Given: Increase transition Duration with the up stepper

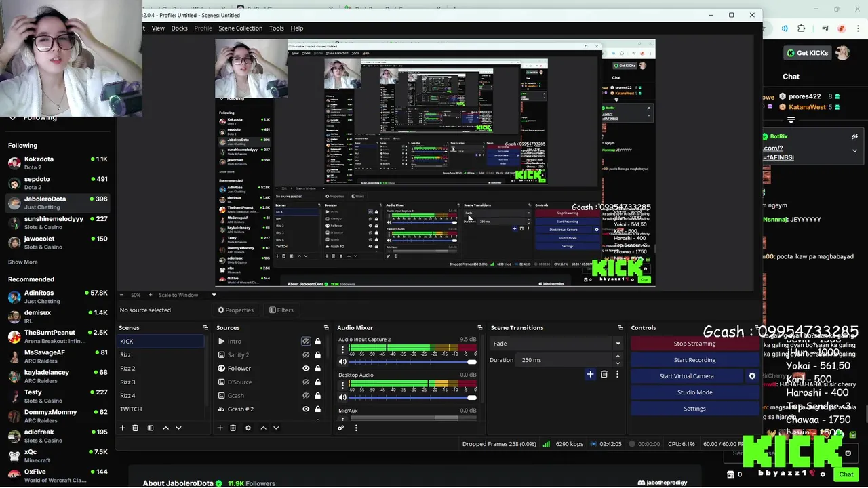Looking at the screenshot, I should [617, 357].
